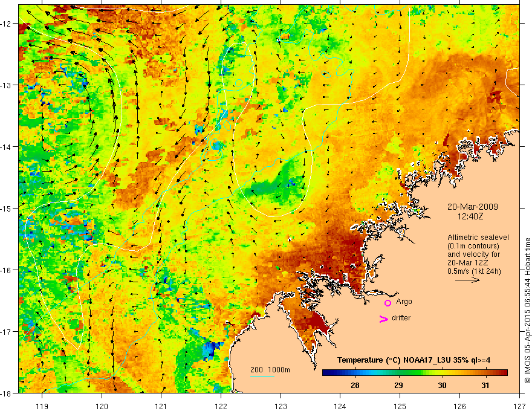Click the -18 latitude axis label
Viewport: 532px width, 411px height.
(x=7, y=393)
